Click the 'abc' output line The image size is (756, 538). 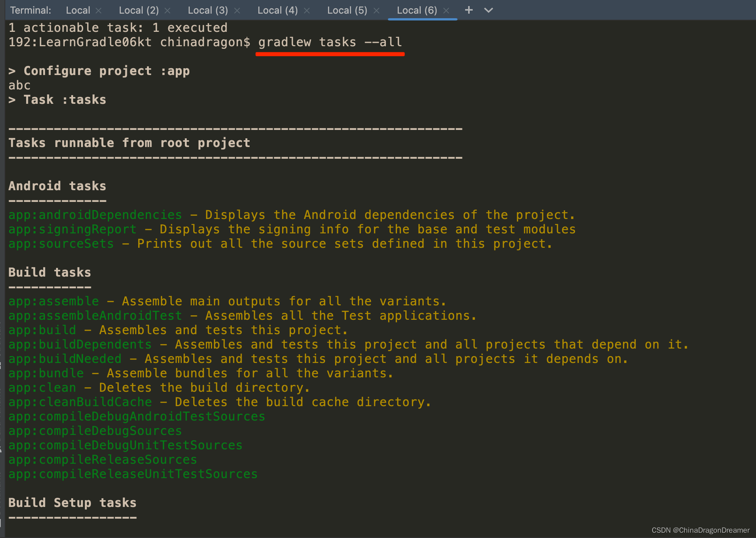point(19,85)
